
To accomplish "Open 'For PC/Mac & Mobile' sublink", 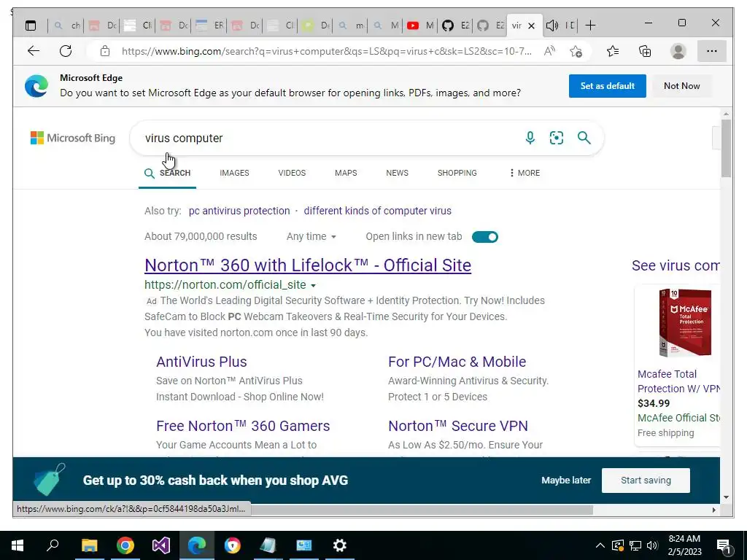I will point(457,362).
